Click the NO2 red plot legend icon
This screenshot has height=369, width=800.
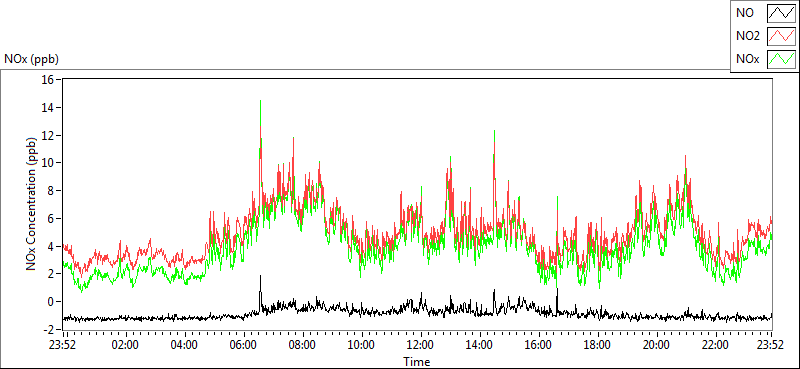pyautogui.click(x=781, y=36)
